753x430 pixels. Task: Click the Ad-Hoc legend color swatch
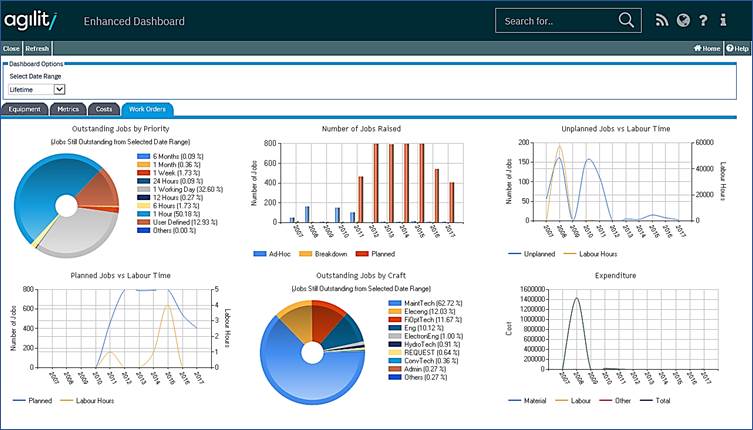pos(260,254)
